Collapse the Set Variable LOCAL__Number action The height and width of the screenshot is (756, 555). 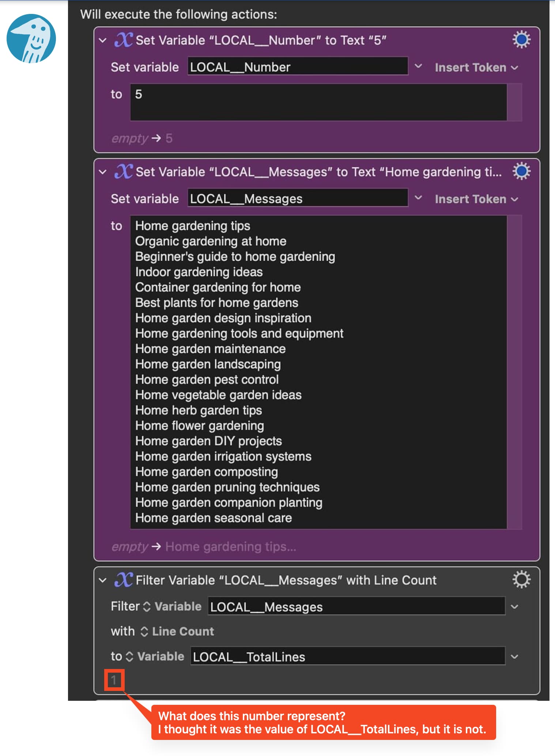point(103,40)
